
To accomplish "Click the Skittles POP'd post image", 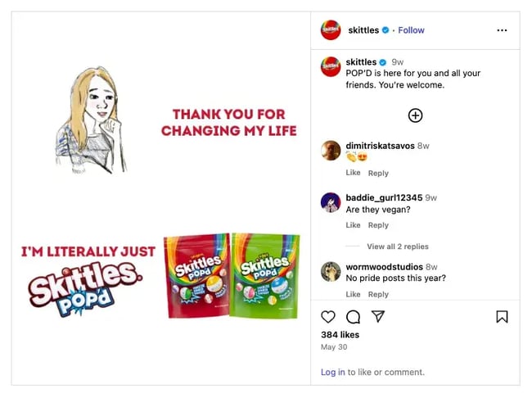I will pyautogui.click(x=160, y=198).
